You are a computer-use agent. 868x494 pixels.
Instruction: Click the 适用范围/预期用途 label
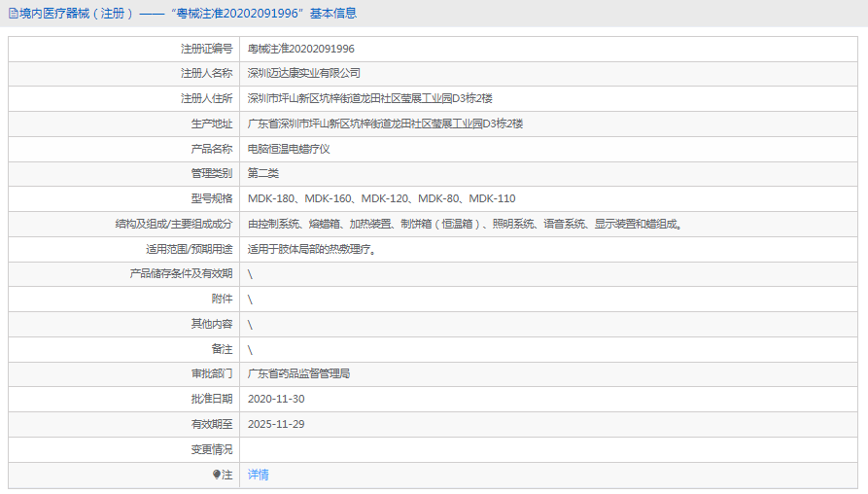(190, 249)
